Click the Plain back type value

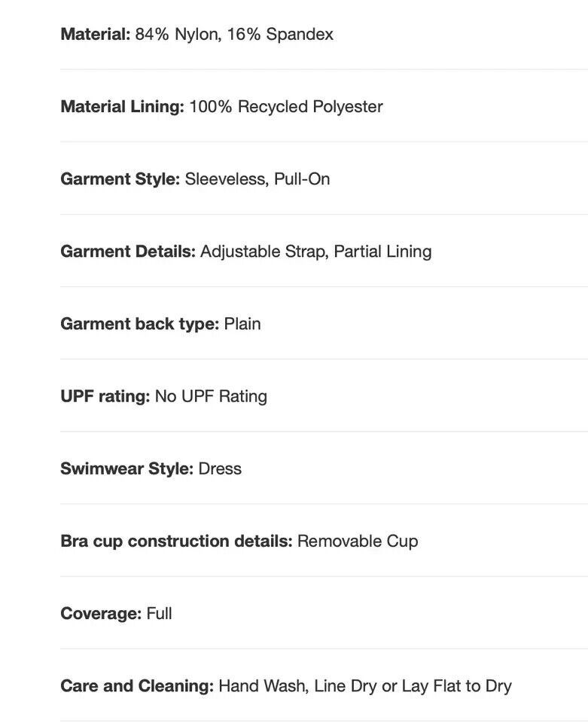click(x=242, y=324)
